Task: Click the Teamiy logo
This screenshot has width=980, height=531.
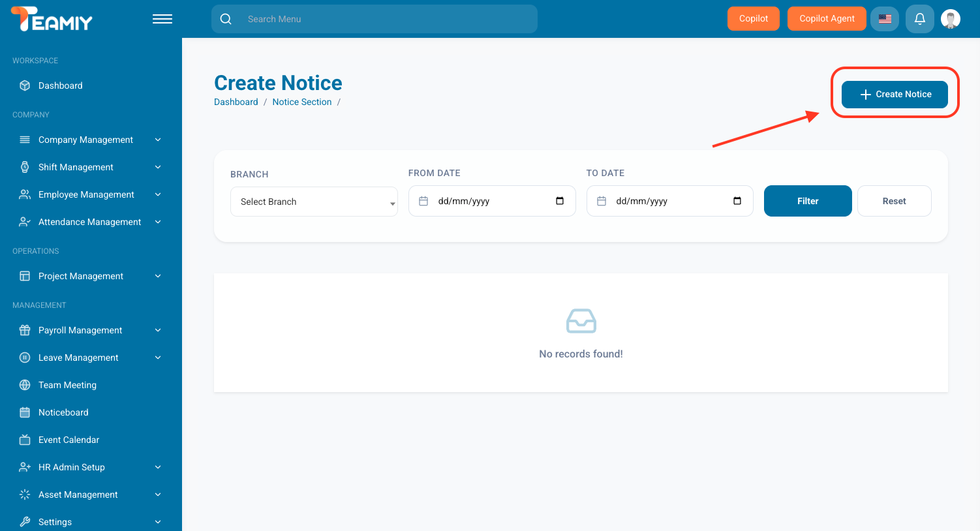Action: click(52, 20)
